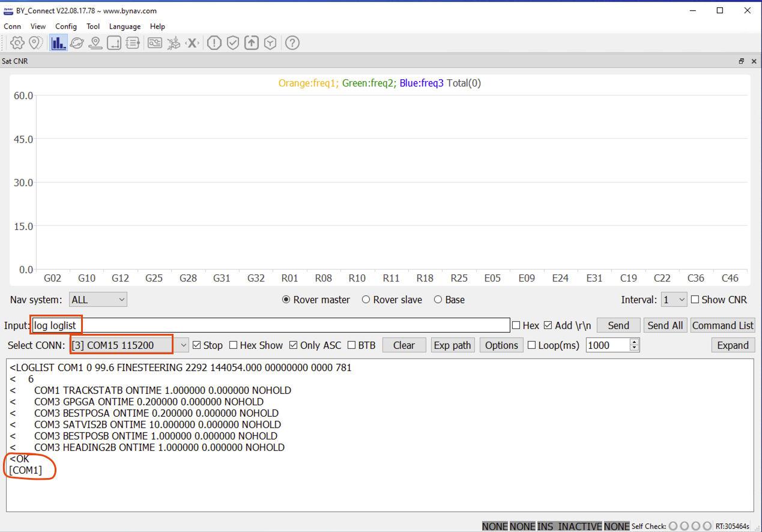Open the satellite sky view icon
This screenshot has width=762, height=532.
(77, 43)
